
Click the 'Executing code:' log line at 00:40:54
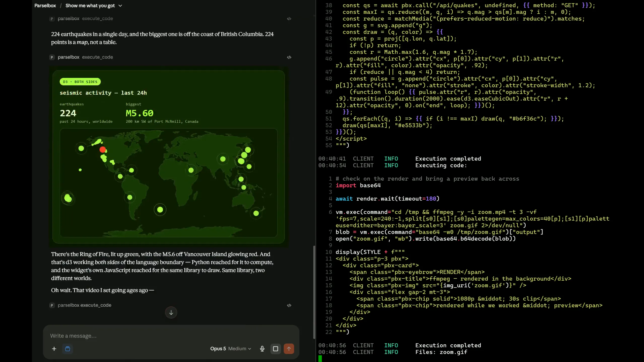click(x=441, y=165)
